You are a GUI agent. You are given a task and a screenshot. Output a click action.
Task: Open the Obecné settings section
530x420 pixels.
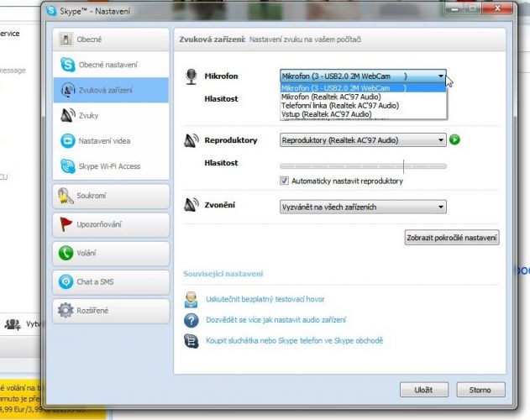tap(111, 39)
